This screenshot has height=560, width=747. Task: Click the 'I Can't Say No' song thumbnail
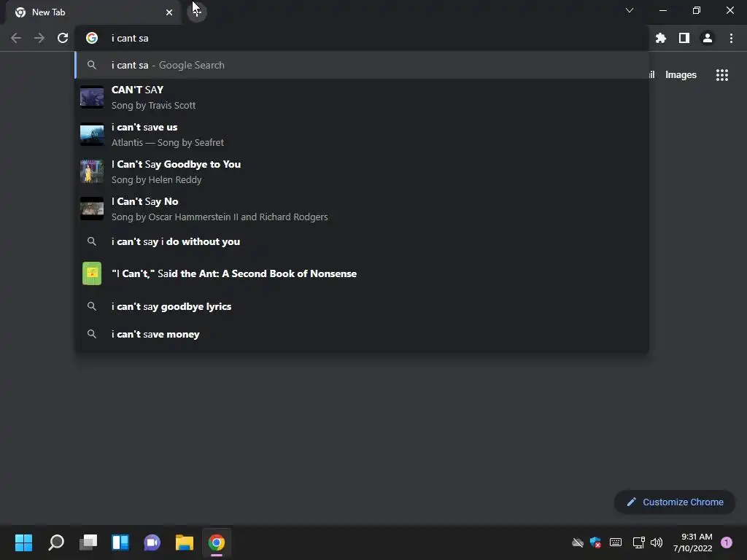pos(92,209)
